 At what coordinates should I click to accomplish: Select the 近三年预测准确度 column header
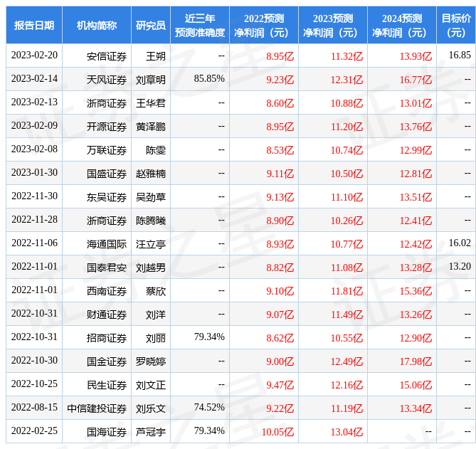point(200,25)
